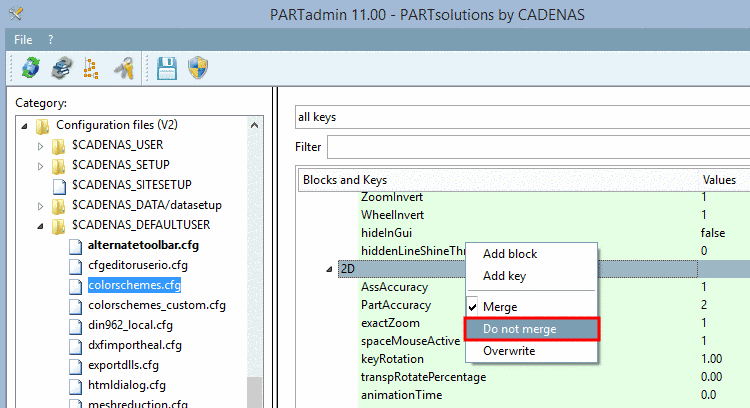Select alternatetoolbar.cfg in the tree
The width and height of the screenshot is (750, 408).
(x=143, y=245)
